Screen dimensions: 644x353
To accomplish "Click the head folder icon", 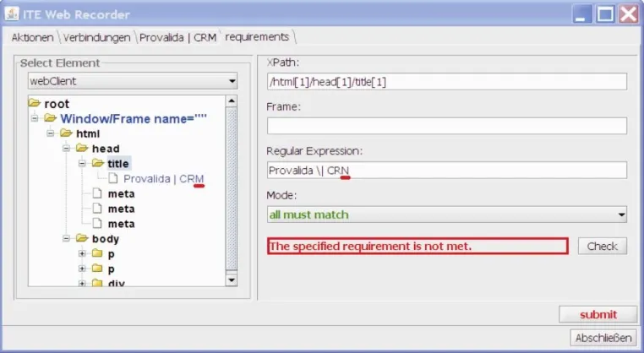I will click(x=82, y=148).
